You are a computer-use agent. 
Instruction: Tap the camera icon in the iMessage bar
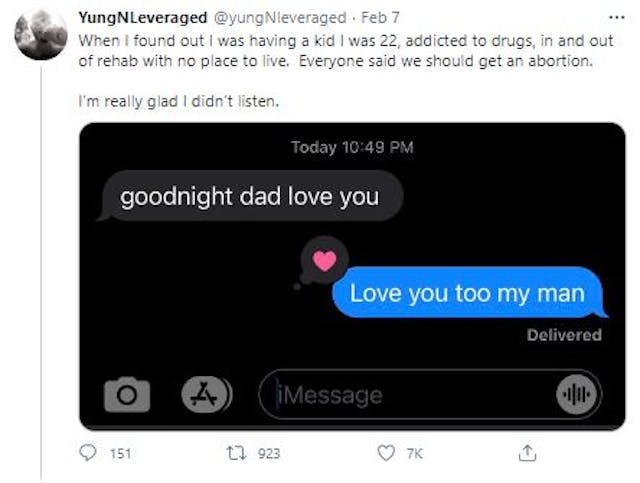(126, 395)
